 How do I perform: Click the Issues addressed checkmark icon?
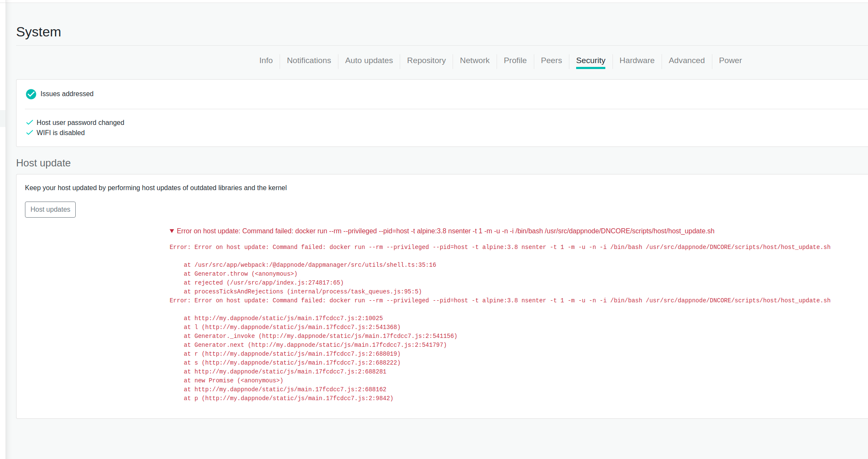[x=31, y=94]
